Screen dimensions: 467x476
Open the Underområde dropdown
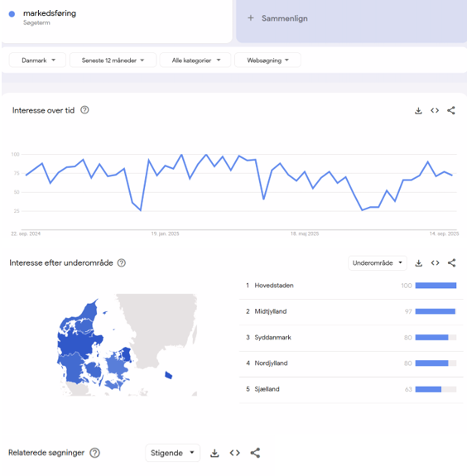tap(377, 263)
